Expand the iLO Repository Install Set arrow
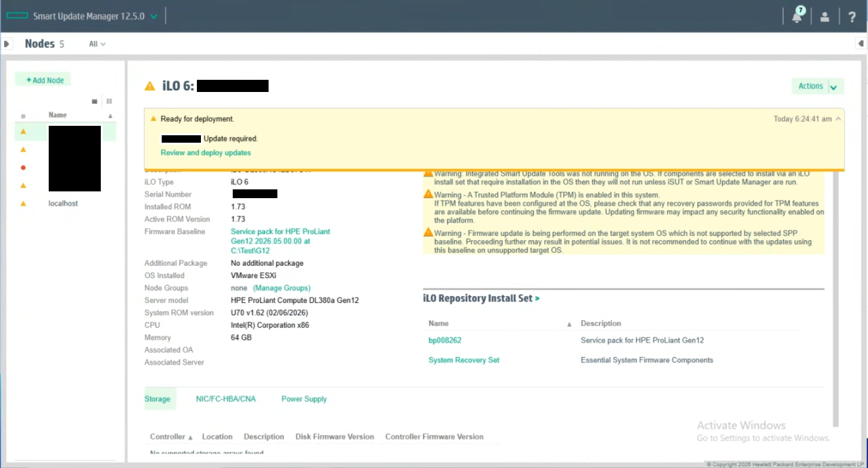Screen dimensions: 868x468 click(537, 298)
